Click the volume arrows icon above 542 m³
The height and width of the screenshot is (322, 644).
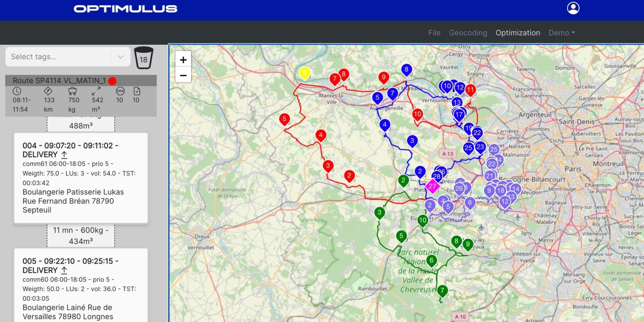pyautogui.click(x=96, y=91)
